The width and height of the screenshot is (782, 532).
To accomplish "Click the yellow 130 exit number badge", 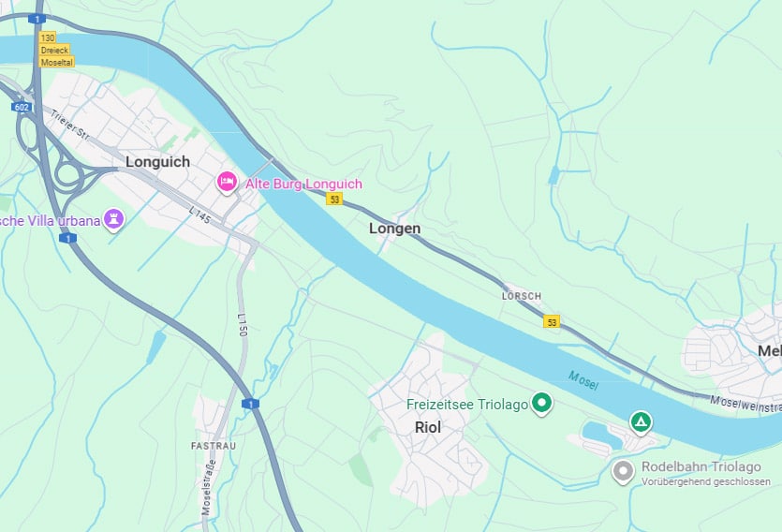I will [48, 37].
